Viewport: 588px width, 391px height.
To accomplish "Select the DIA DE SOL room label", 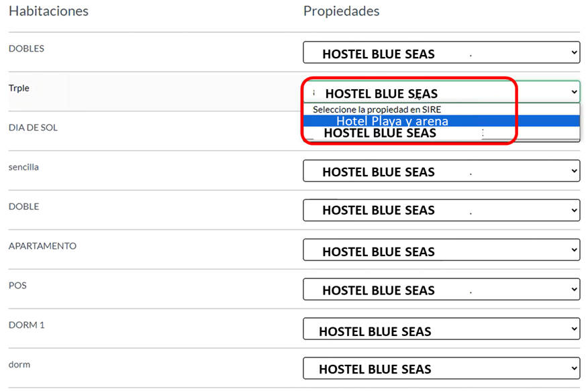I will pos(33,127).
